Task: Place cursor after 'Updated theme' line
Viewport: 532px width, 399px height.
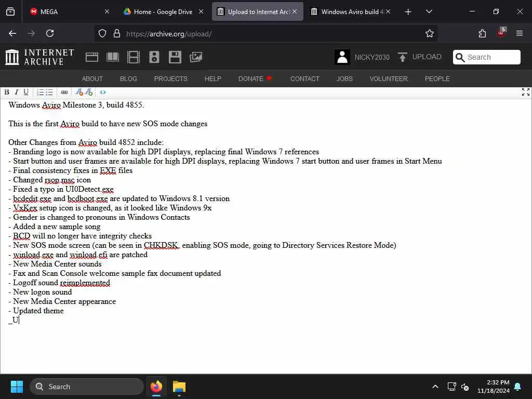Action: click(64, 311)
